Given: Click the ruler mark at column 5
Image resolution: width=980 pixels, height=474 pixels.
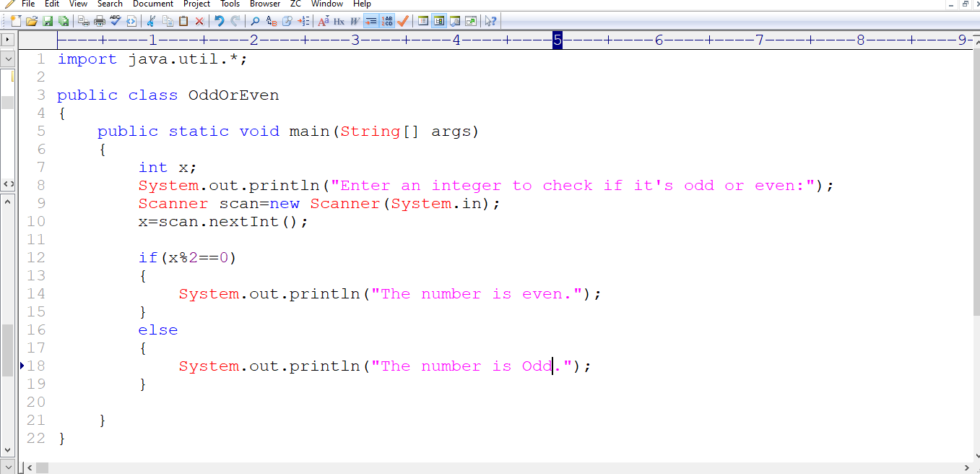Looking at the screenshot, I should pyautogui.click(x=557, y=40).
